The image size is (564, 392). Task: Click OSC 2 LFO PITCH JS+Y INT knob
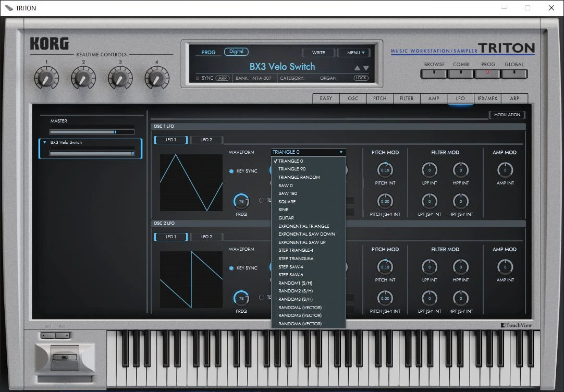click(385, 298)
